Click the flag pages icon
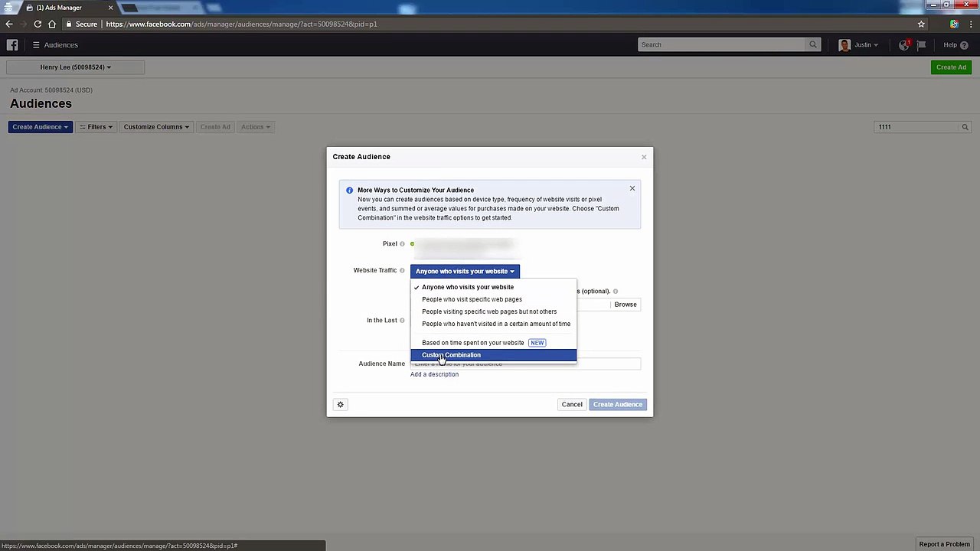980x551 pixels. 921,45
